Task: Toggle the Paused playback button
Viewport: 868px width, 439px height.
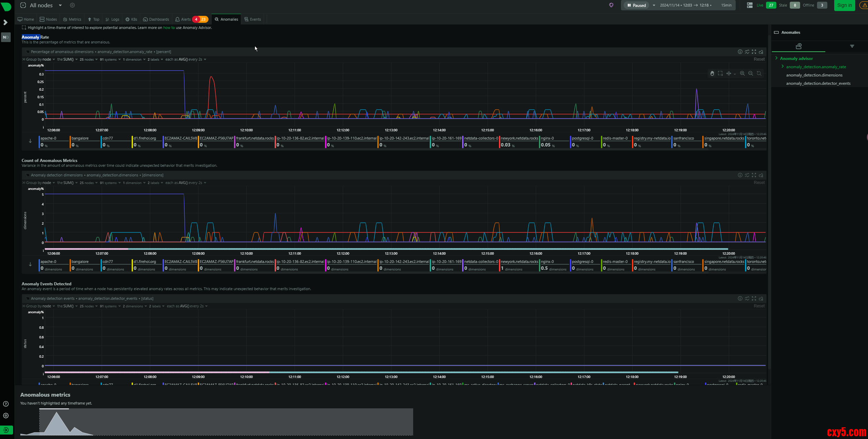Action: (636, 5)
